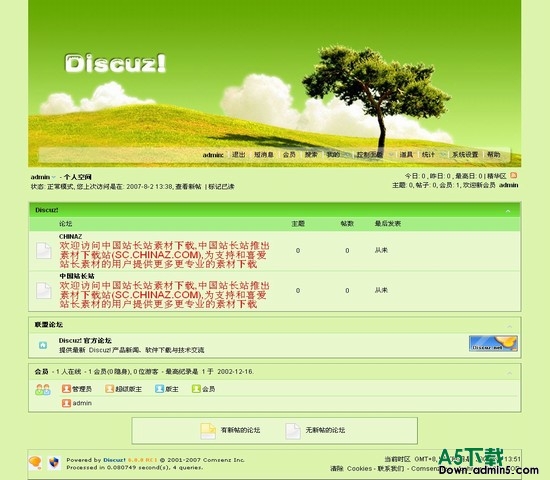This screenshot has height=480, width=550.
Task: Open the 中国站长站 forum title link
Action: [x=77, y=276]
